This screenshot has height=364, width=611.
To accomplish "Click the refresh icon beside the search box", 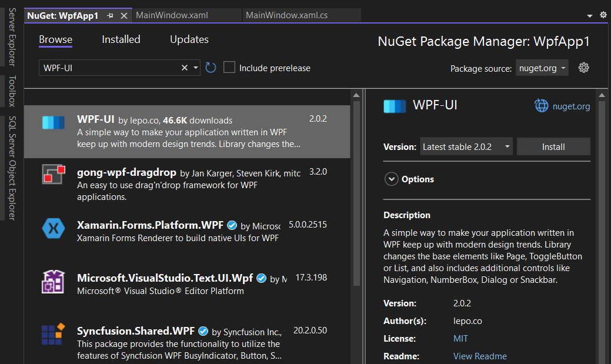I will coord(211,68).
